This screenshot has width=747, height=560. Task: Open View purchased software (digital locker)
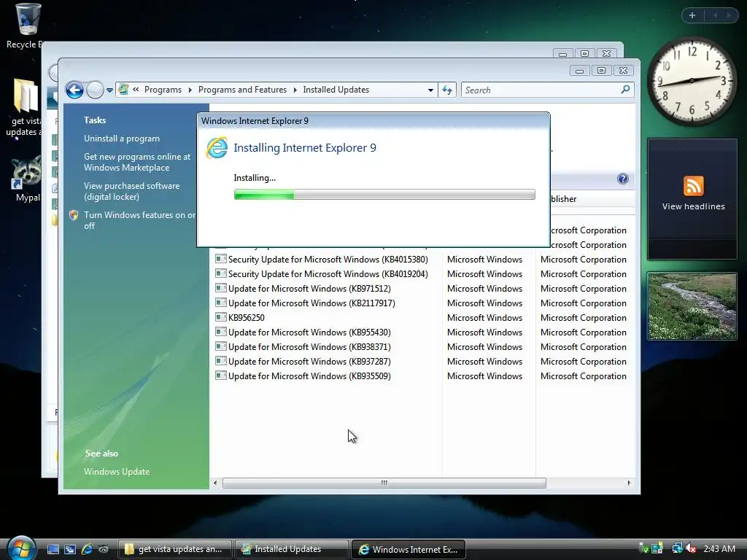point(132,192)
